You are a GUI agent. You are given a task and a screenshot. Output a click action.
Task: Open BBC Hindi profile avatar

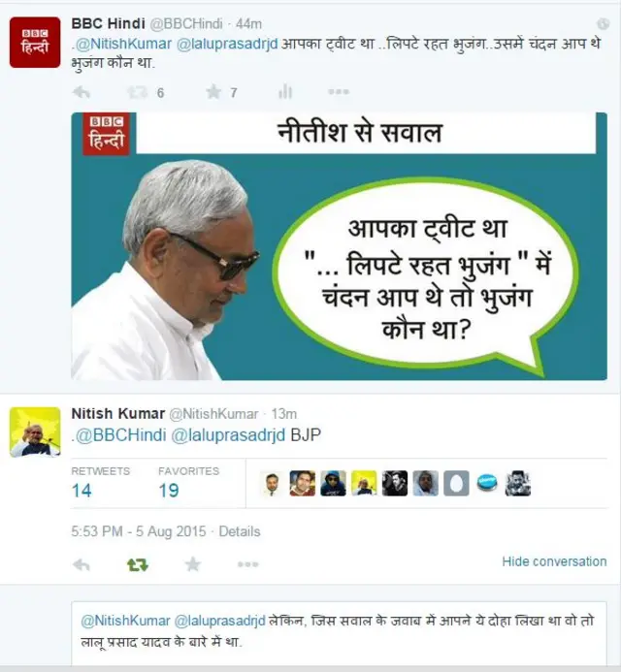[35, 43]
